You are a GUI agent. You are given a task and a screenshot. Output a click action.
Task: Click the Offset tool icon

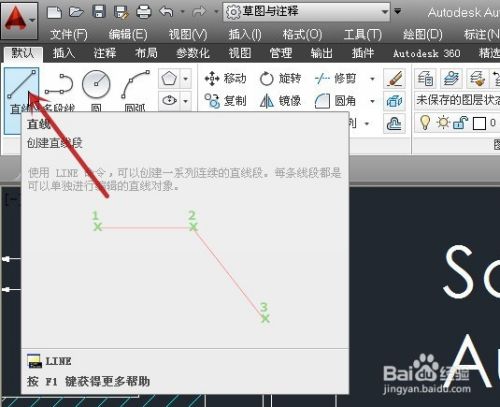pyautogui.click(x=394, y=124)
